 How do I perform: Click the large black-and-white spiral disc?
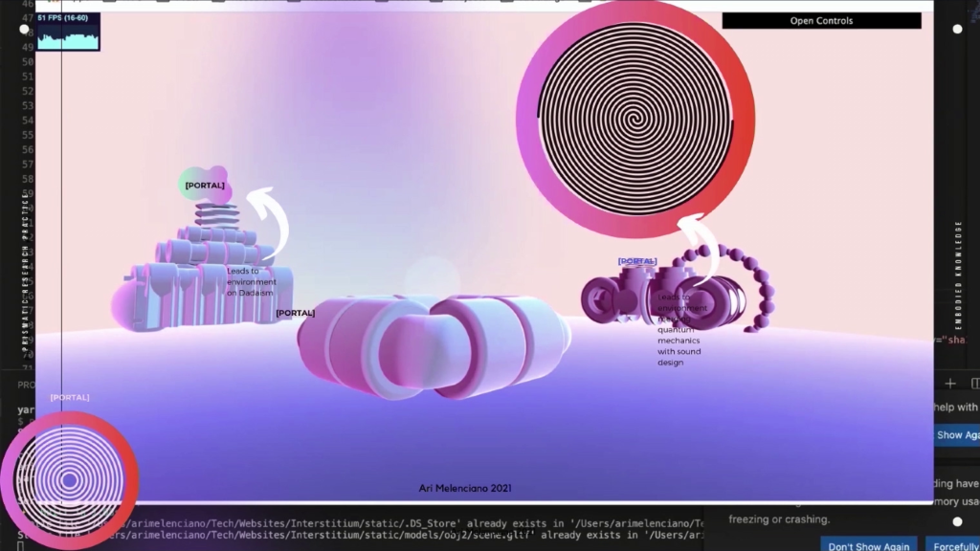[635, 119]
